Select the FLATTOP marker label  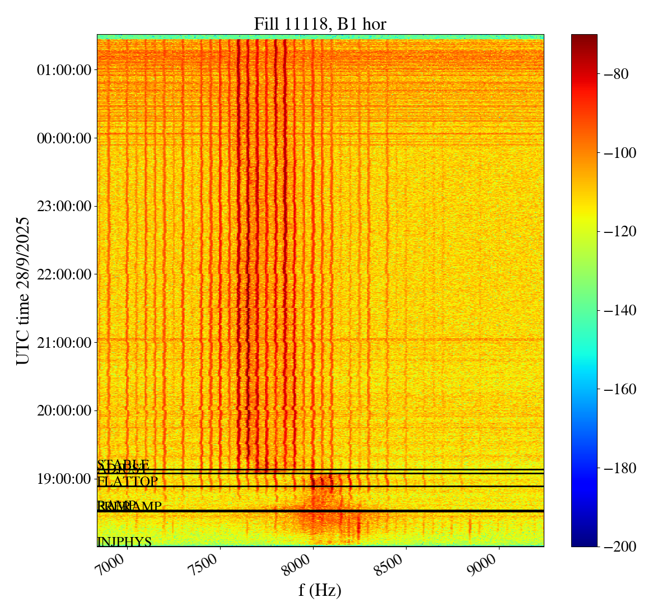click(128, 482)
